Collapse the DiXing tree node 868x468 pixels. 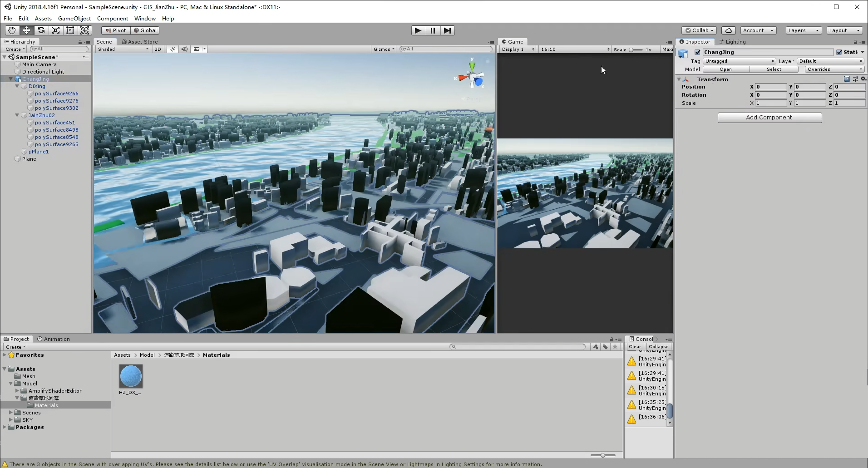coord(17,86)
